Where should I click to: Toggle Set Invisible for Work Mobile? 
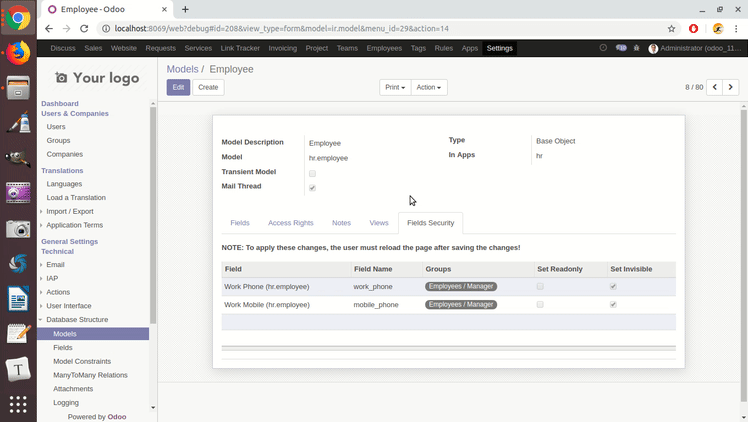pos(613,304)
